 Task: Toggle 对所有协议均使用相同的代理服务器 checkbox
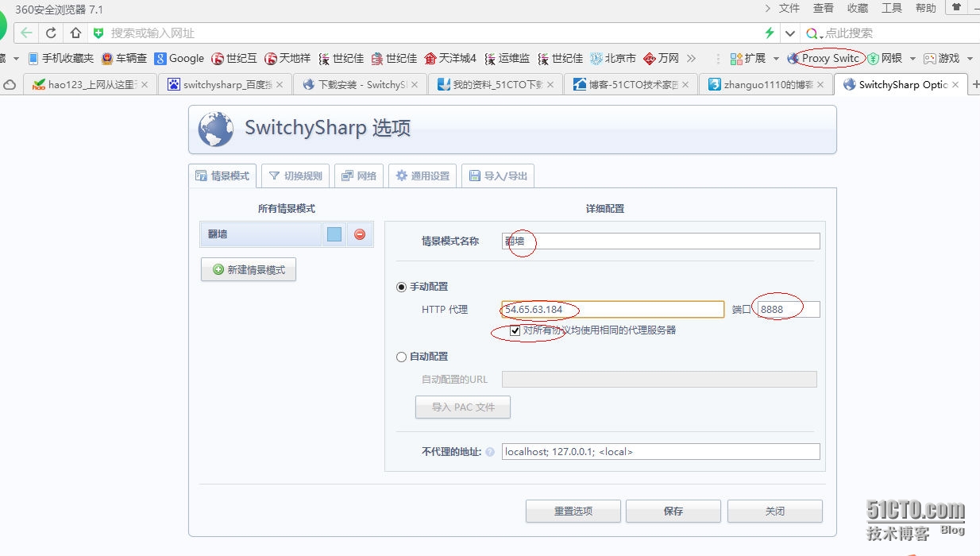[x=515, y=330]
